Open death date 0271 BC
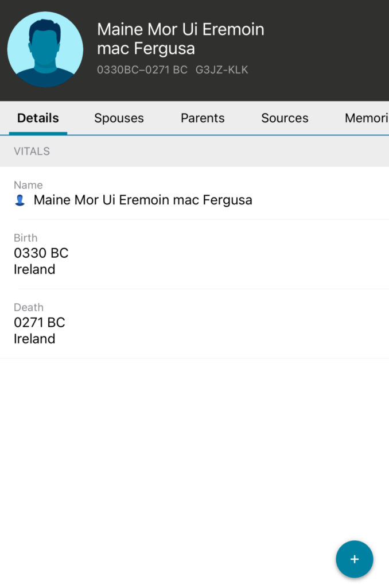This screenshot has height=588, width=389. tap(39, 322)
